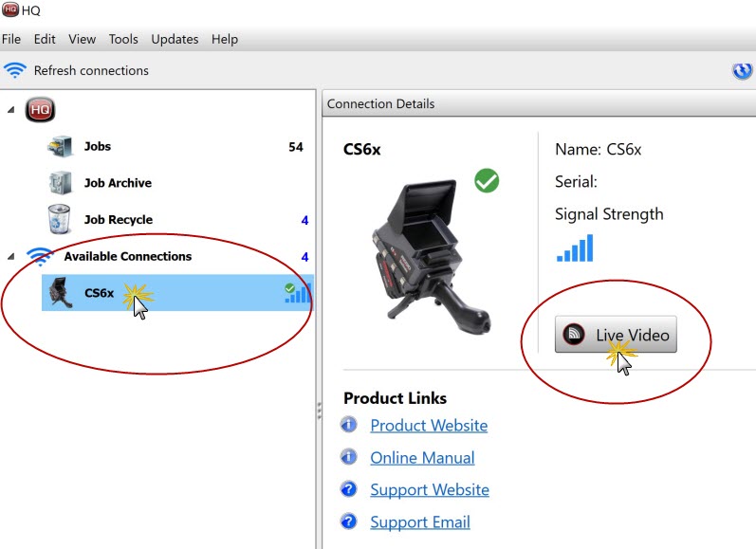Viewport: 756px width, 549px height.
Task: Click the green connected checkmark icon
Action: point(487,181)
